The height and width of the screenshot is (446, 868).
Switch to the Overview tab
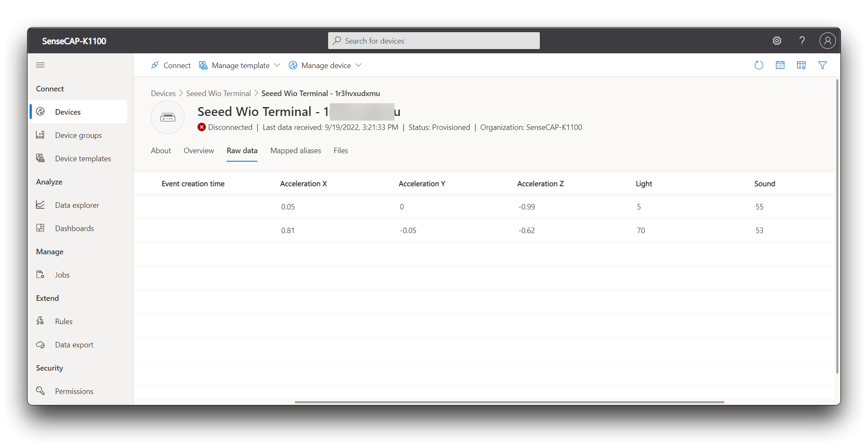[x=199, y=151]
